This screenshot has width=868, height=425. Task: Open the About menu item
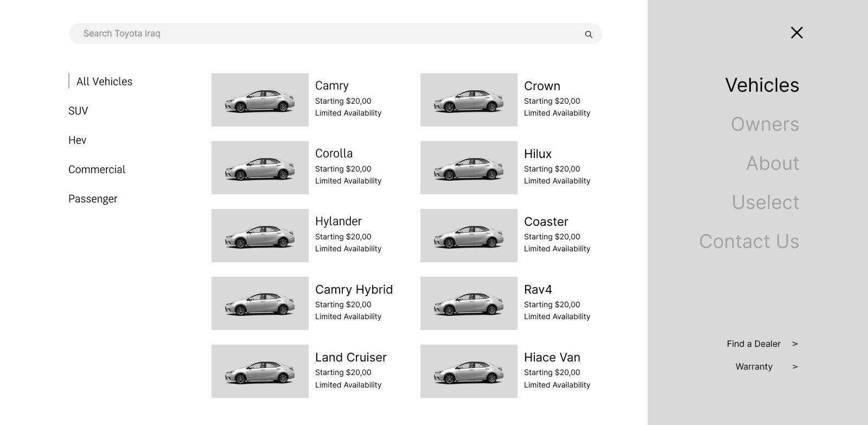(x=773, y=163)
